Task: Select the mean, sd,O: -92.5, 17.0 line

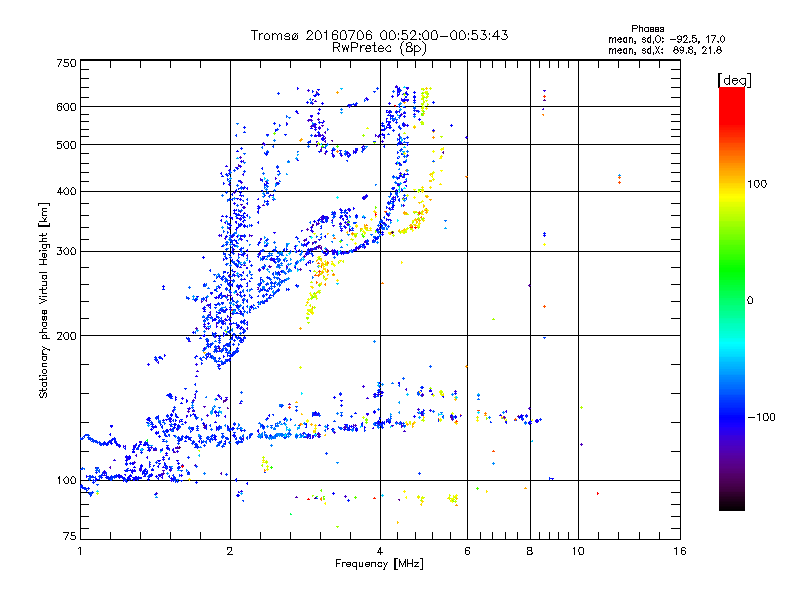Action: coord(666,39)
